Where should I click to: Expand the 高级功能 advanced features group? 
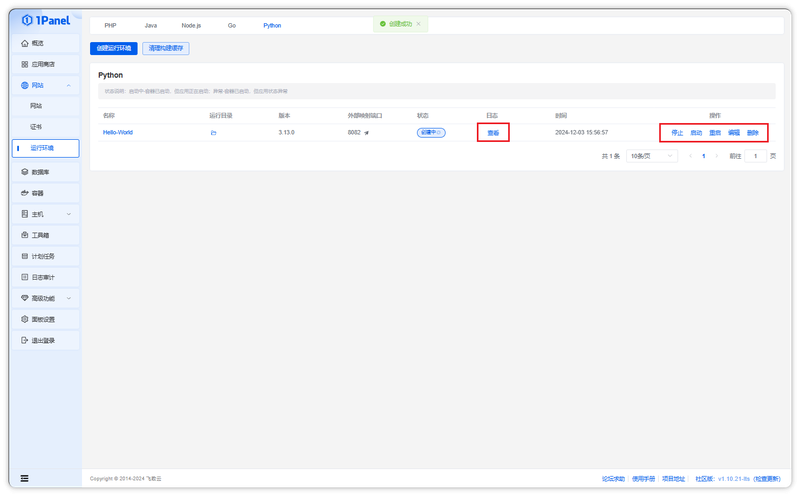tap(68, 299)
